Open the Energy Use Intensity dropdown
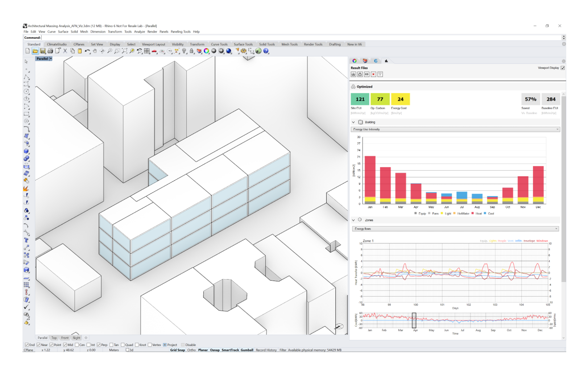This screenshot has height=385, width=588. [x=455, y=129]
